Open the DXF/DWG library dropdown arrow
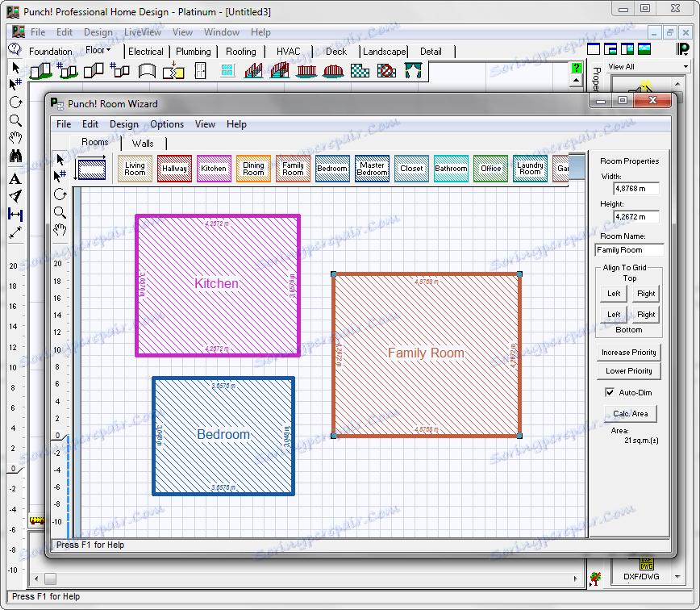Screen dimensions: 700x610 click(677, 576)
